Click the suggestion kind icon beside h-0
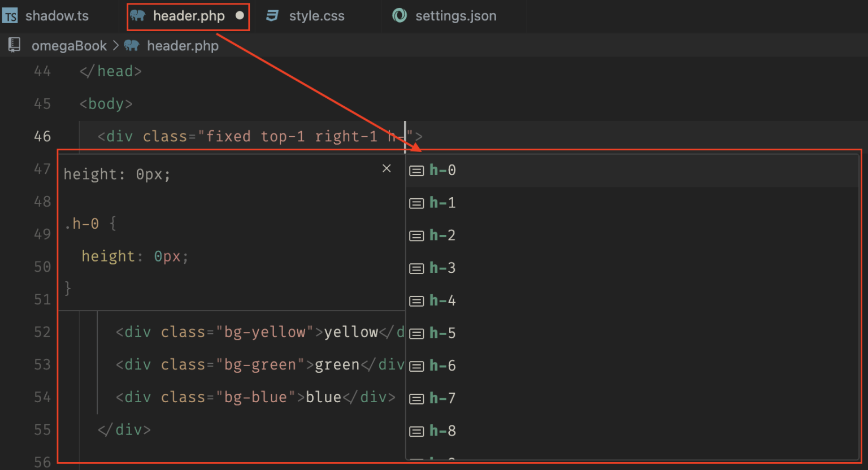This screenshot has height=470, width=868. [x=416, y=170]
